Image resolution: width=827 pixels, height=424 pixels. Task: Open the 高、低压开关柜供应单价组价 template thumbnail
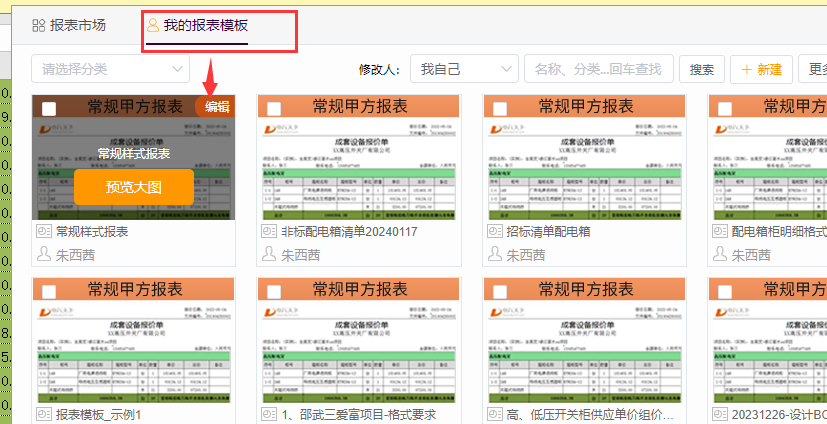point(584,341)
